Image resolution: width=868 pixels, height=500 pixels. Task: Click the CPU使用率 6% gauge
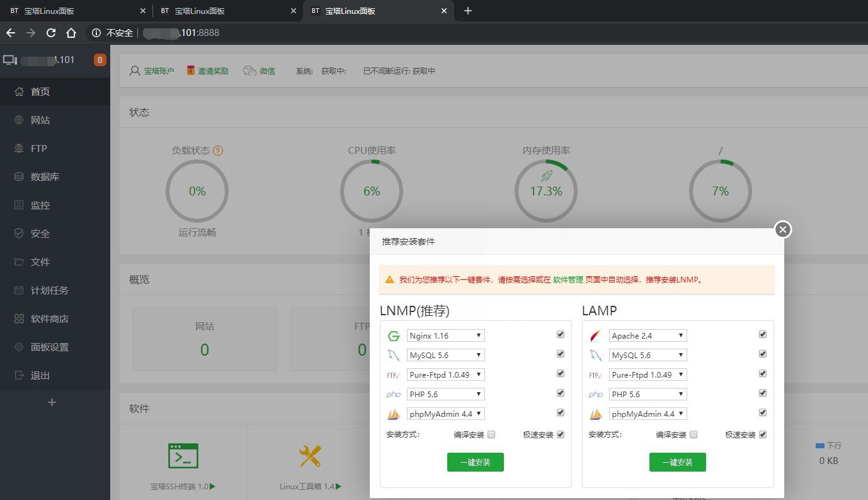coord(372,191)
